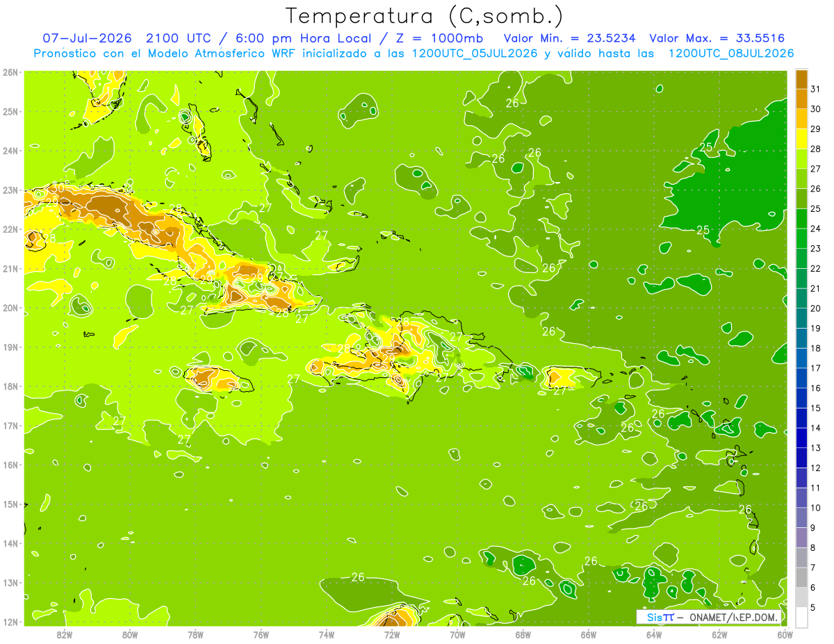Click the "16N" latitude axis label
The height and width of the screenshot is (644, 834).
click(x=10, y=465)
